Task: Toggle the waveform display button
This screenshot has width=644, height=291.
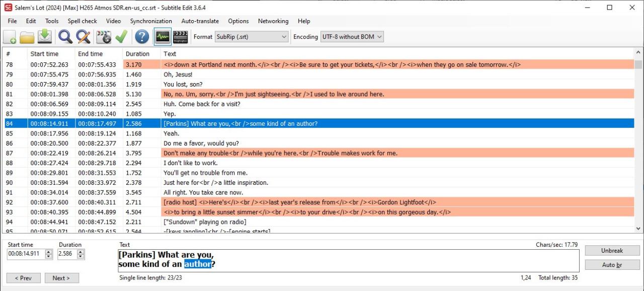Action: [x=163, y=37]
